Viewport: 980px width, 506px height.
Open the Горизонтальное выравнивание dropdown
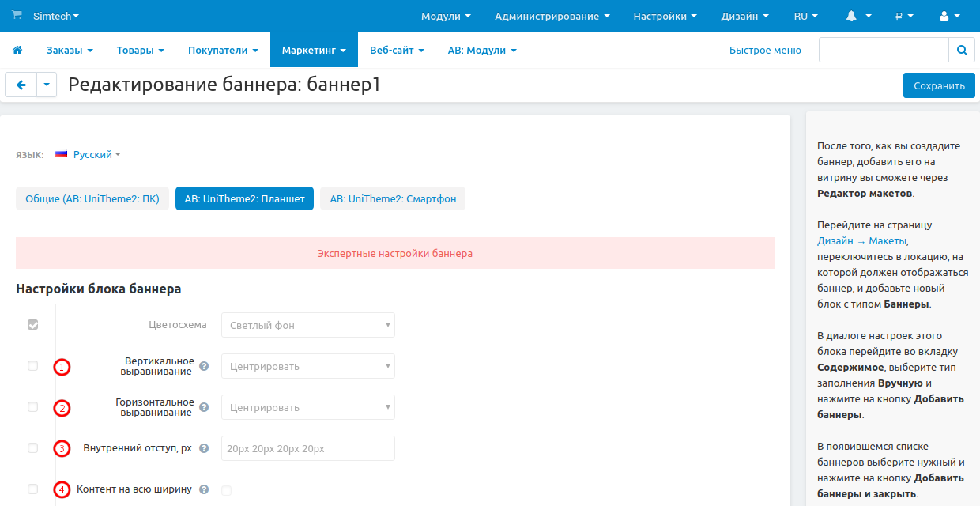click(x=307, y=406)
